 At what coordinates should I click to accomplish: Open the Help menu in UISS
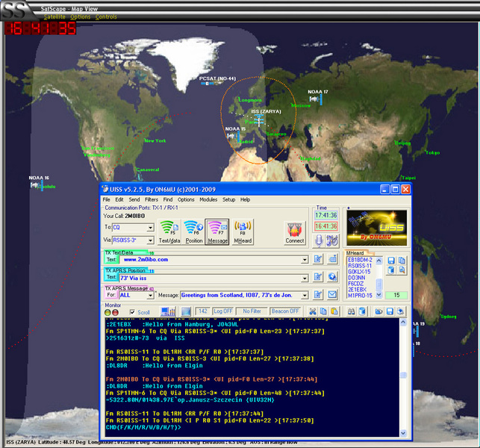(245, 199)
